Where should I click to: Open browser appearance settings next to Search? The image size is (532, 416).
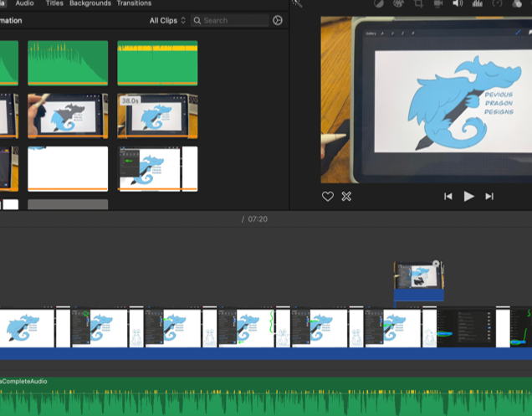coord(278,20)
